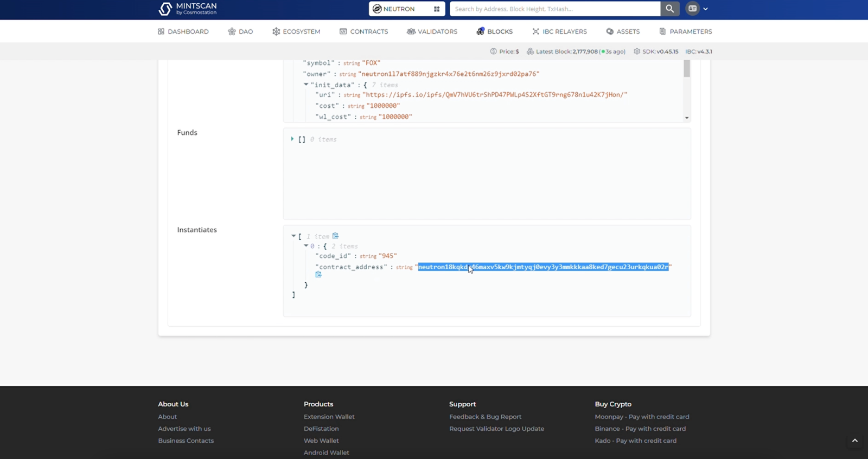Open the Extension Wallet link
Image resolution: width=868 pixels, height=459 pixels.
point(329,417)
